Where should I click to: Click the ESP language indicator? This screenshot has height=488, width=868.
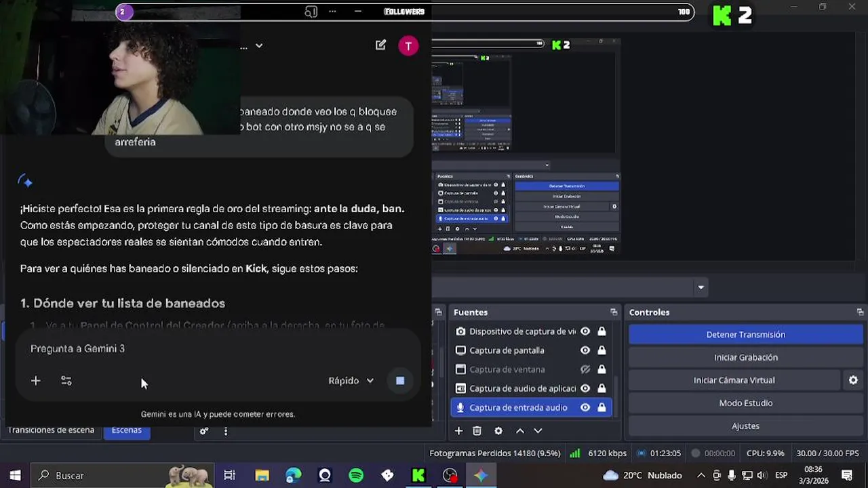pyautogui.click(x=781, y=475)
